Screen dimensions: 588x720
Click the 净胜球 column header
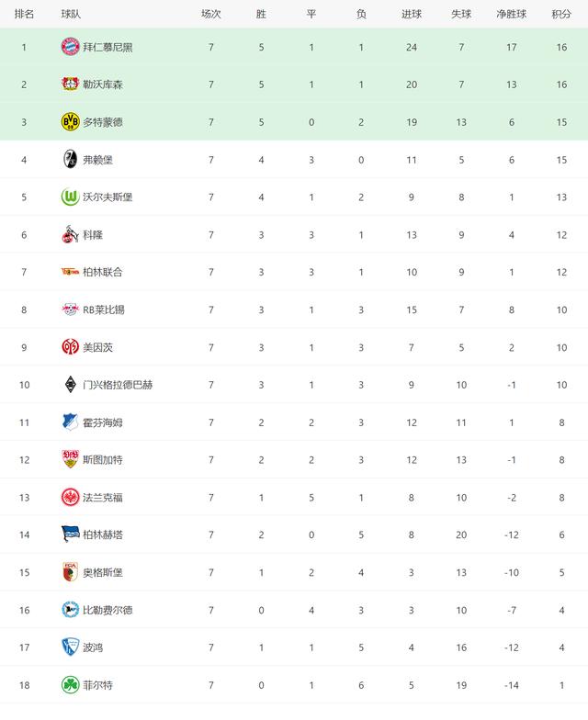tap(511, 15)
